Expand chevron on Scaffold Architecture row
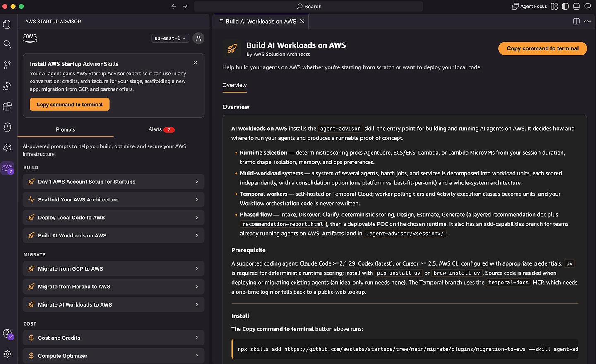The height and width of the screenshot is (364, 596). point(197,199)
